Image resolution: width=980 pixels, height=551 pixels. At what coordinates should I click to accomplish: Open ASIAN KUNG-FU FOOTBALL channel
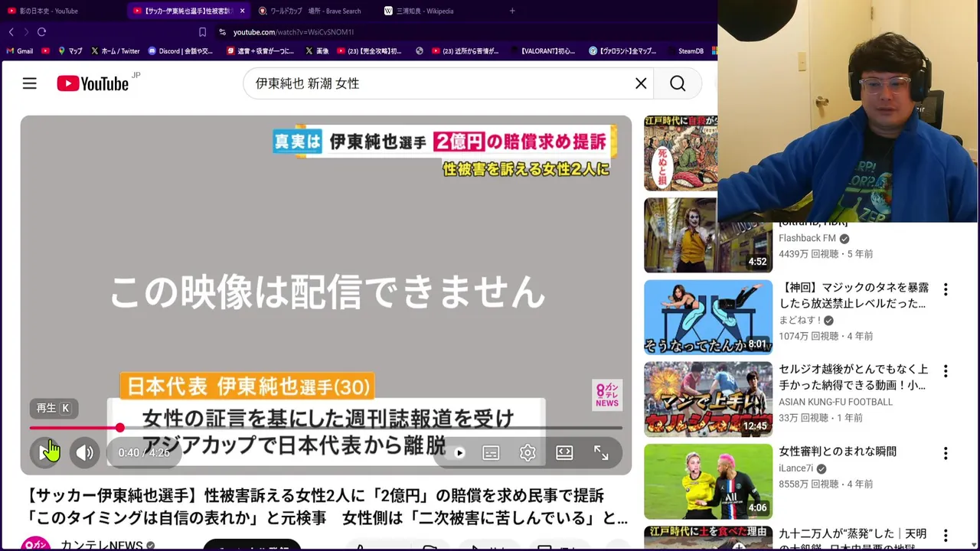[x=835, y=402]
